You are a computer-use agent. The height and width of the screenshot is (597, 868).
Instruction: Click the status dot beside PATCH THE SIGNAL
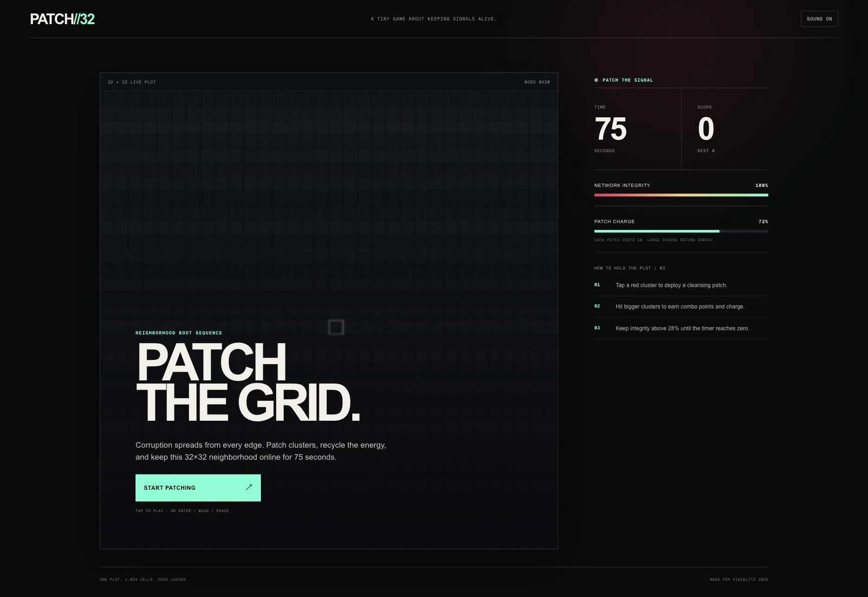coord(596,80)
